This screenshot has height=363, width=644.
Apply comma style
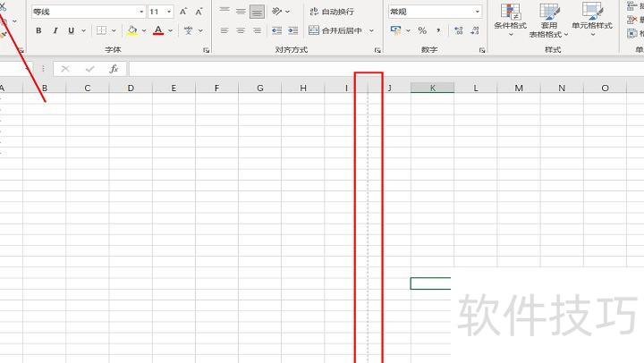(438, 30)
